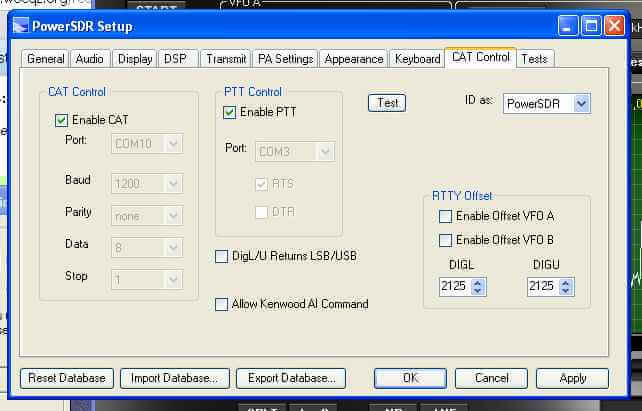Minimize the PowerSDR Setup window
The image size is (642, 411).
pyautogui.click(x=567, y=26)
